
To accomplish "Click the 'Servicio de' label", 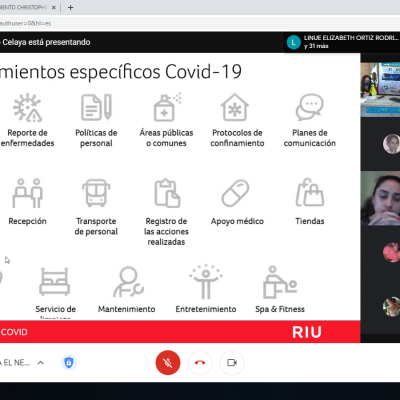I will click(56, 309).
